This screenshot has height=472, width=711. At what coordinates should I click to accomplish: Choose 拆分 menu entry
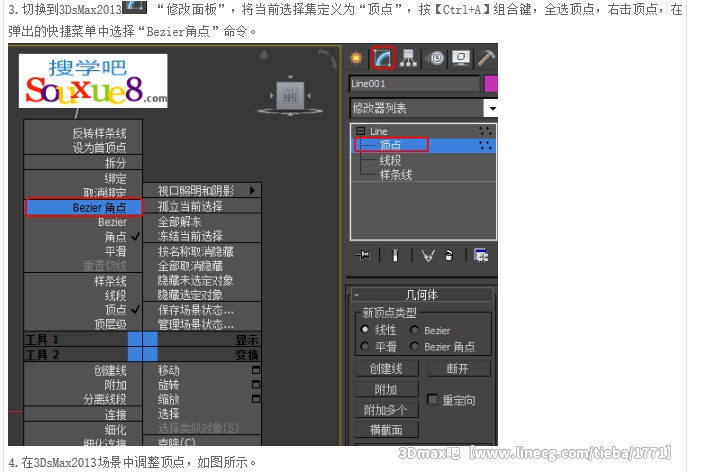[116, 163]
